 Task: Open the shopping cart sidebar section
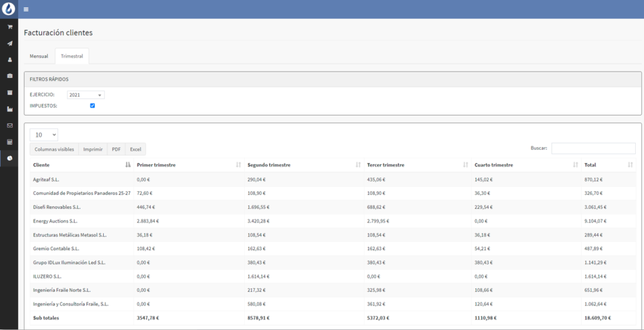[9, 27]
